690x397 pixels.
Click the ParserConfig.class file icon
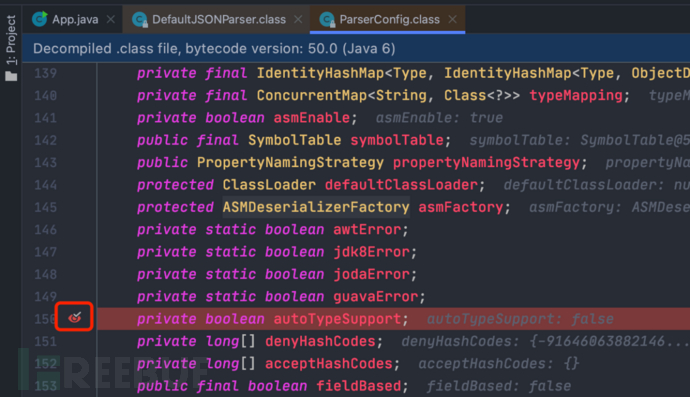click(x=327, y=19)
